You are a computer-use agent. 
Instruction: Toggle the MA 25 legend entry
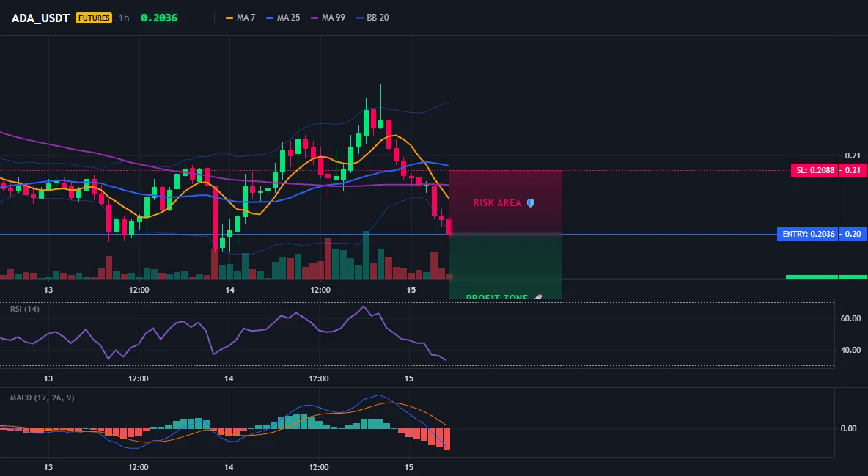[x=284, y=18]
